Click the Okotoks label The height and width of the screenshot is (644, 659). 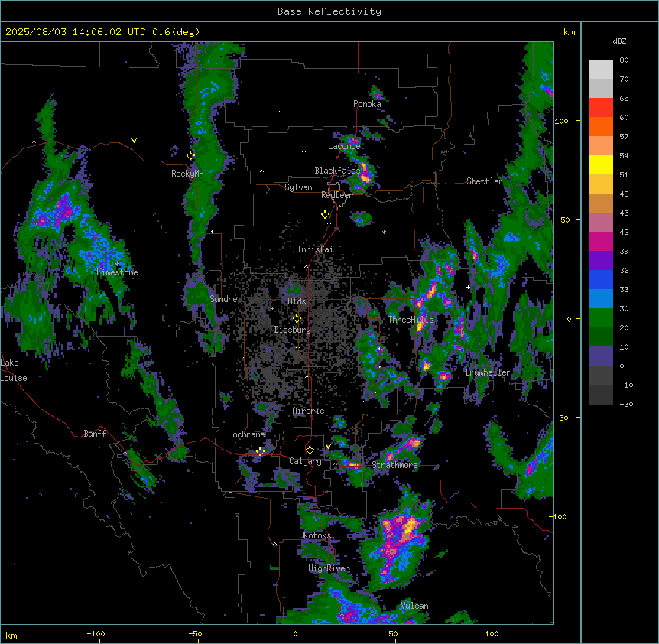pyautogui.click(x=315, y=535)
